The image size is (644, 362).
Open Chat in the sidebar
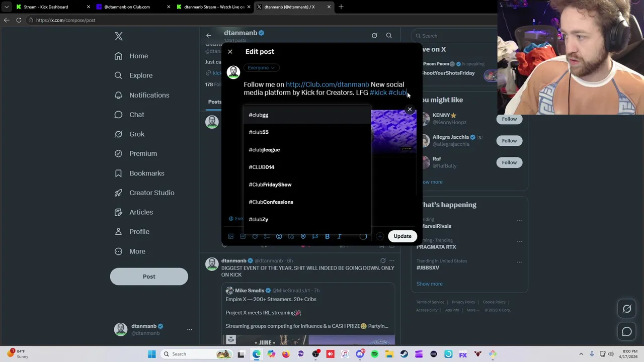coord(129,115)
